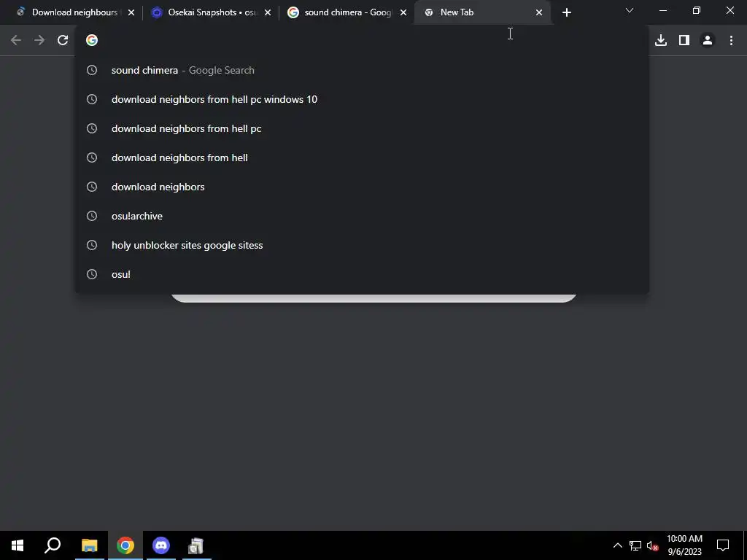This screenshot has width=747, height=560.
Task: Click the Google icon in address bar
Action: tap(91, 40)
